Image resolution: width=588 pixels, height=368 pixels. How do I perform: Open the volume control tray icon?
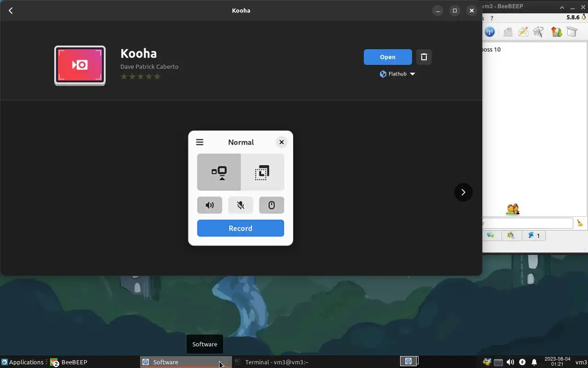pyautogui.click(x=510, y=362)
